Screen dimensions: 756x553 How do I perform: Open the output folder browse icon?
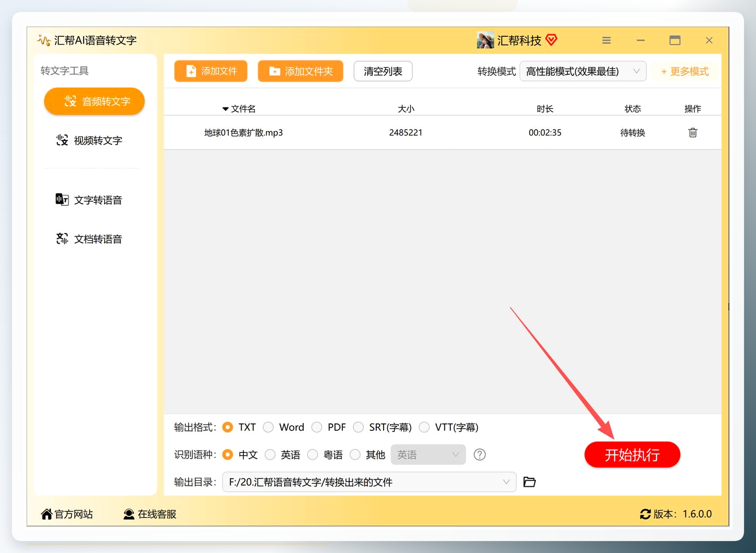530,482
